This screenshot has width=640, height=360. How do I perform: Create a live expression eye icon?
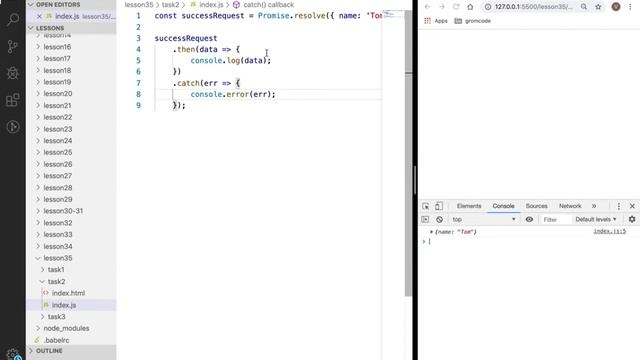[x=529, y=220]
